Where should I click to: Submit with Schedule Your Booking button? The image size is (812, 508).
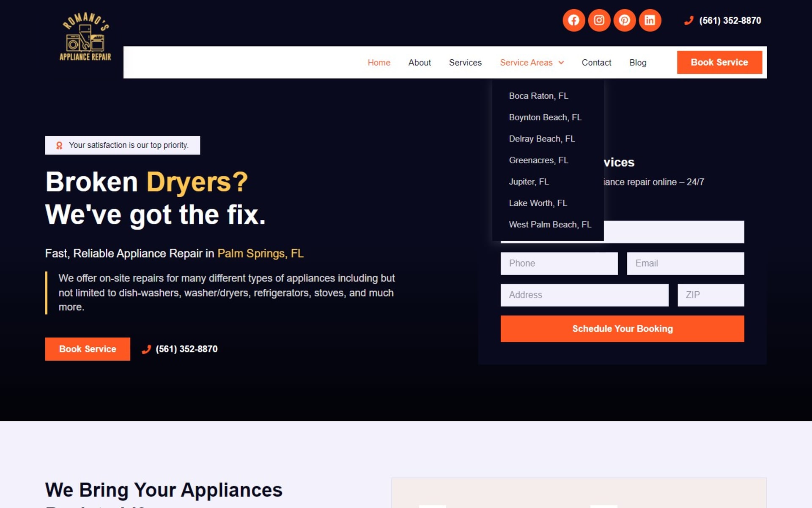coord(622,329)
